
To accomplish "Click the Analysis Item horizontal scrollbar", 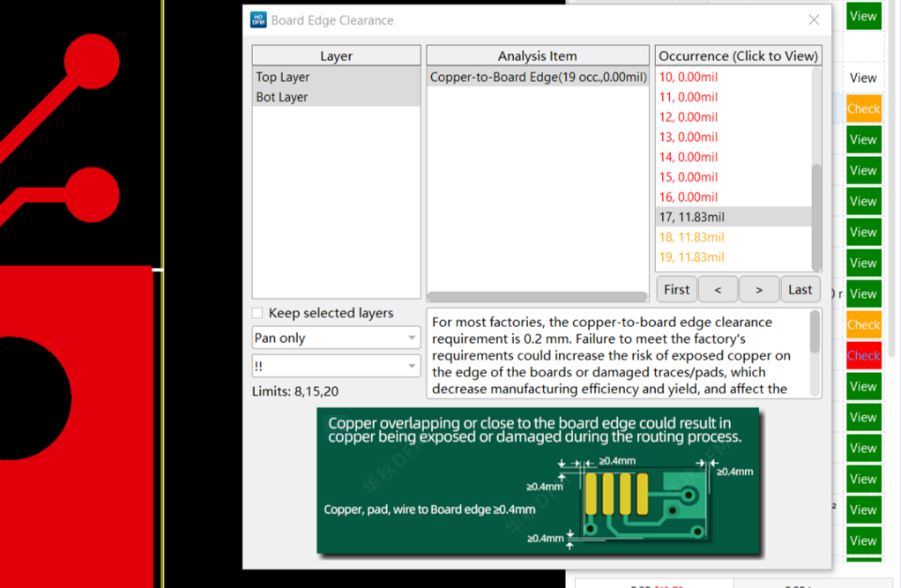I will pyautogui.click(x=537, y=297).
